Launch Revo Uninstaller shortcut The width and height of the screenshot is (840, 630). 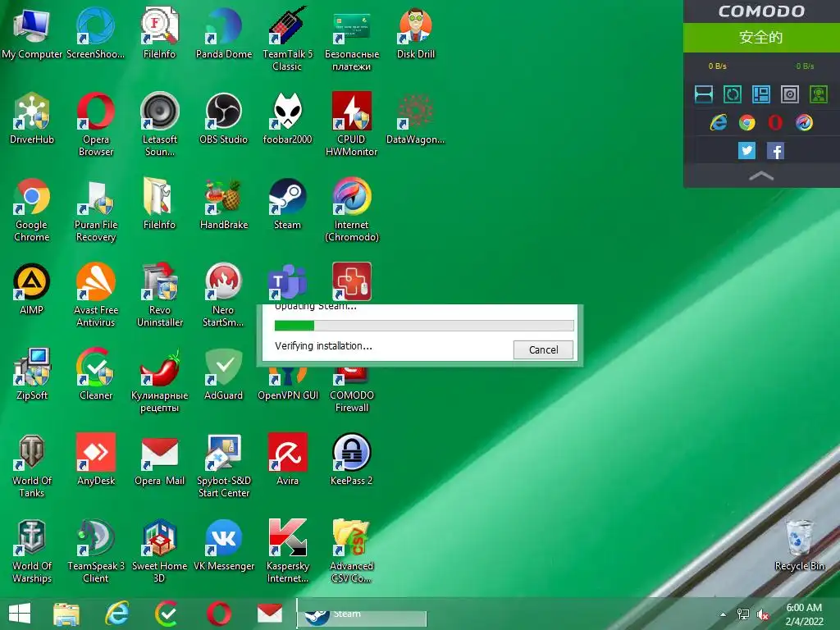[160, 294]
